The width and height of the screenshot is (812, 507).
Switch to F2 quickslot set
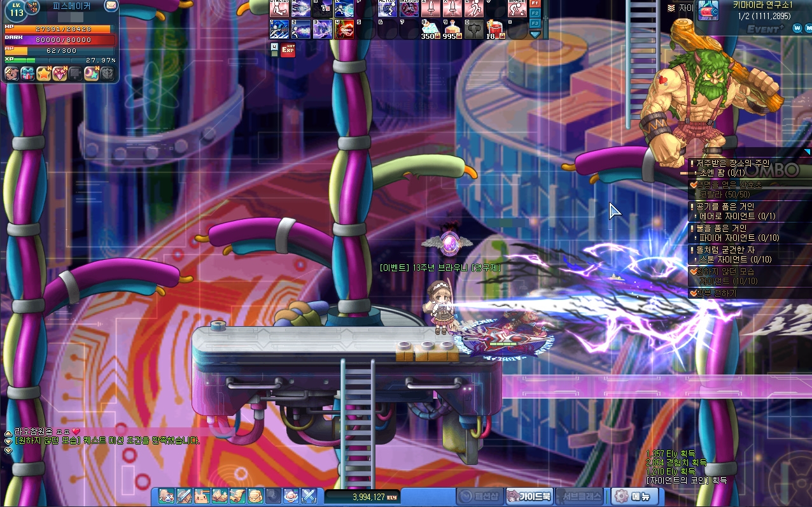click(535, 13)
